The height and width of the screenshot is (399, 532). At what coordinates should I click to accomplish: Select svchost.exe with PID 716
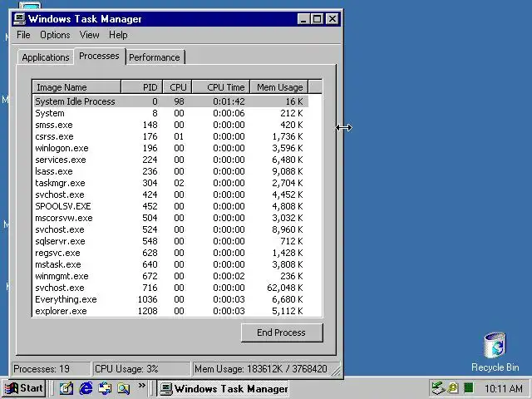(x=171, y=288)
